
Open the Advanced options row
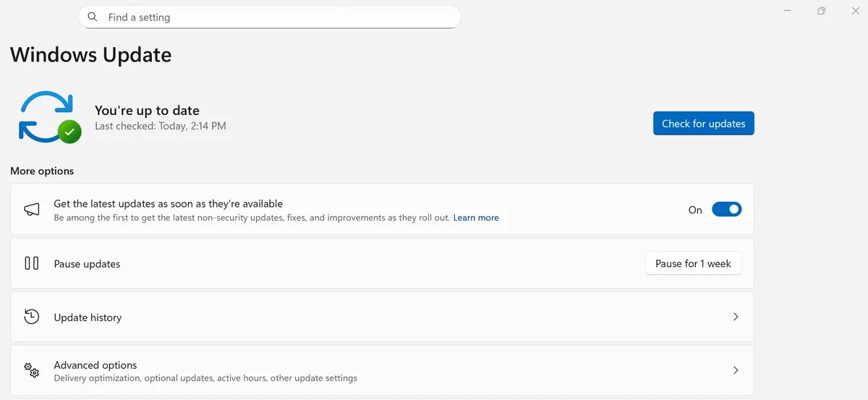click(x=382, y=370)
